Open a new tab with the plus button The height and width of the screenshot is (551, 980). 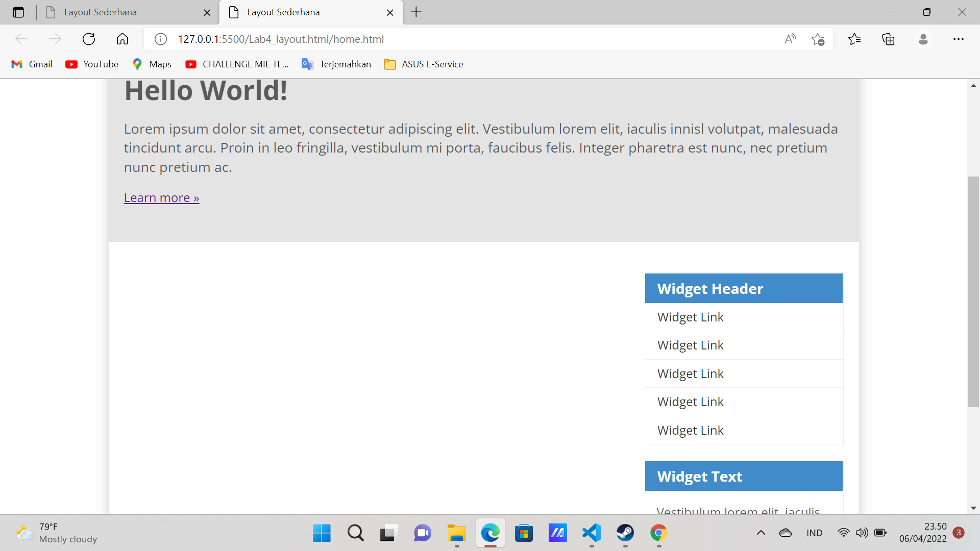click(x=416, y=12)
